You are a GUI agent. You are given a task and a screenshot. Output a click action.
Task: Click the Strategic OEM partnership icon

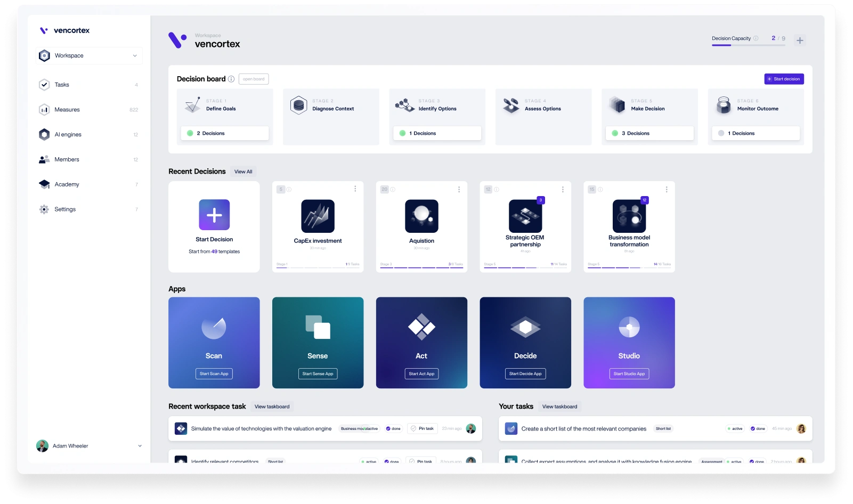pyautogui.click(x=525, y=216)
